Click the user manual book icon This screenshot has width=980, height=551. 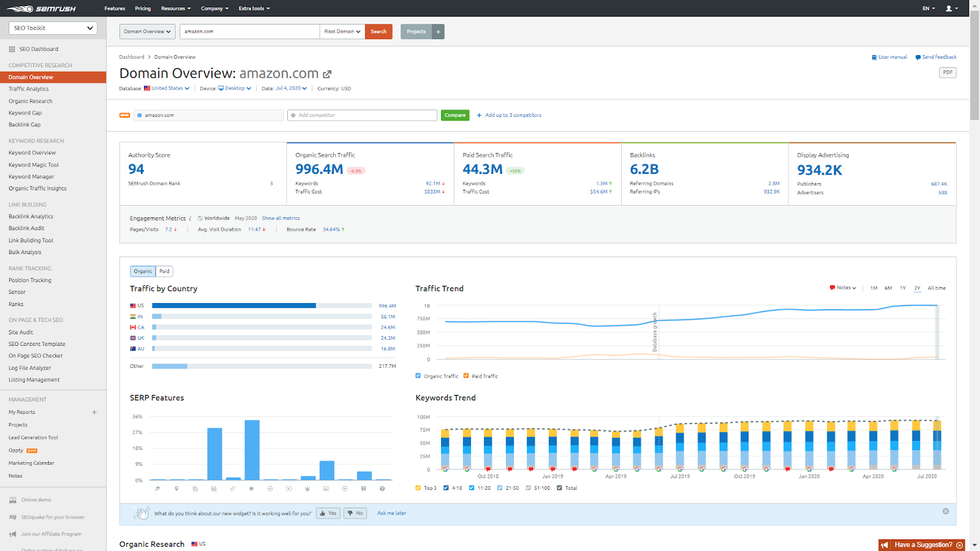pyautogui.click(x=874, y=58)
